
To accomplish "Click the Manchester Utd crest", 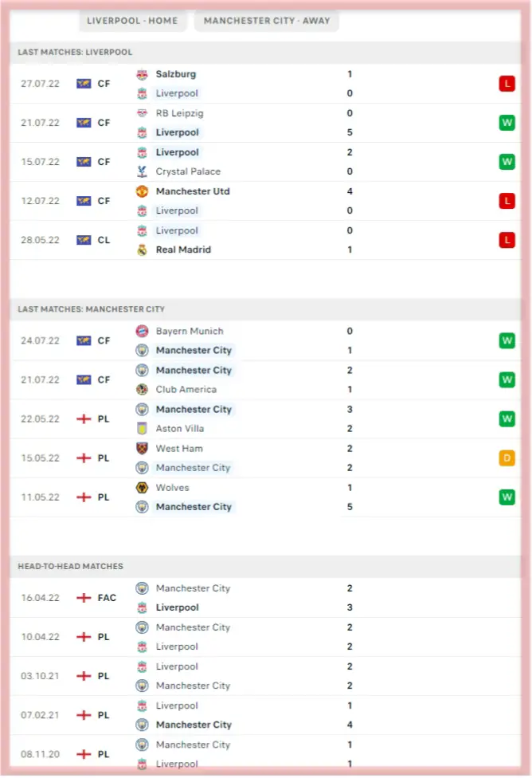I will (142, 191).
